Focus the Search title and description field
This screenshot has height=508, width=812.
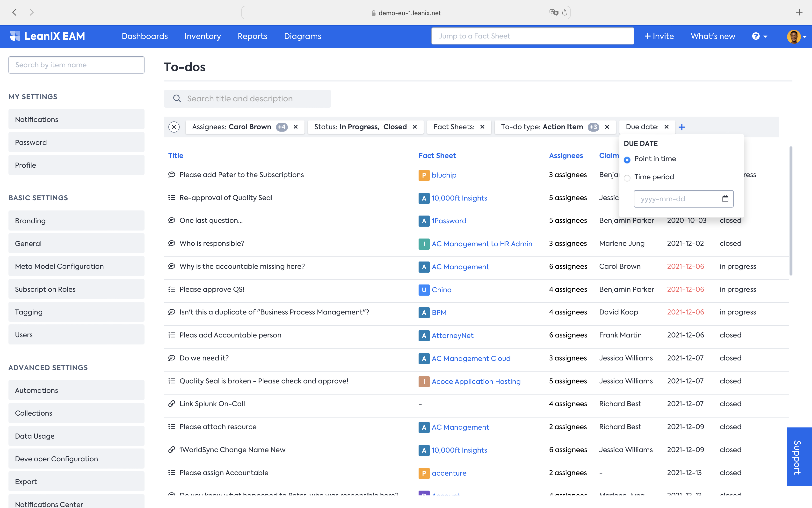247,98
